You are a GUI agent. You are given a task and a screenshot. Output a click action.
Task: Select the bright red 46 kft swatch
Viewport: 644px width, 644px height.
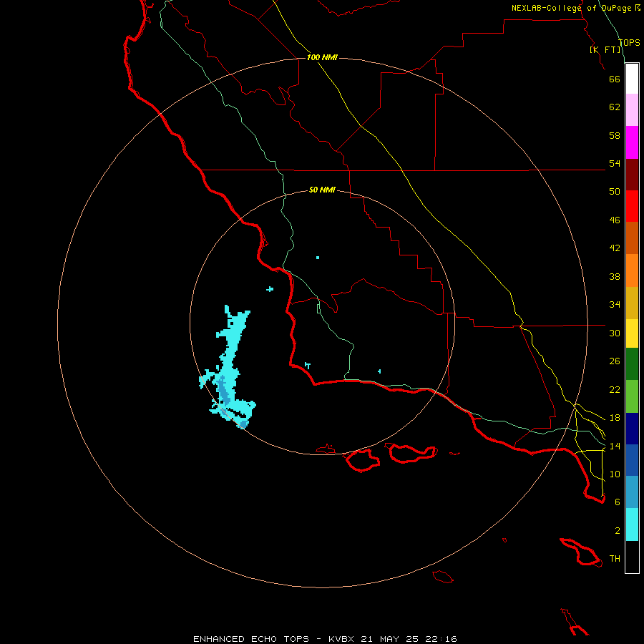(632, 206)
